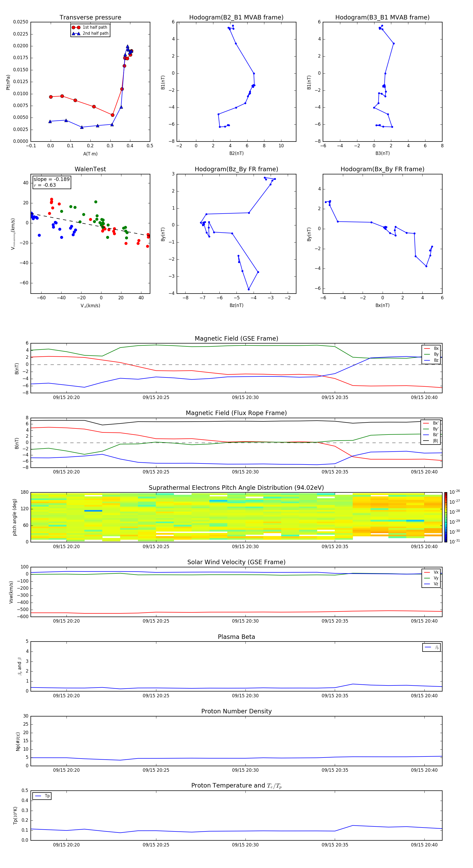Click the 'r = -0.63' annotation
Viewport: 473px width, 868px height.
(45, 185)
